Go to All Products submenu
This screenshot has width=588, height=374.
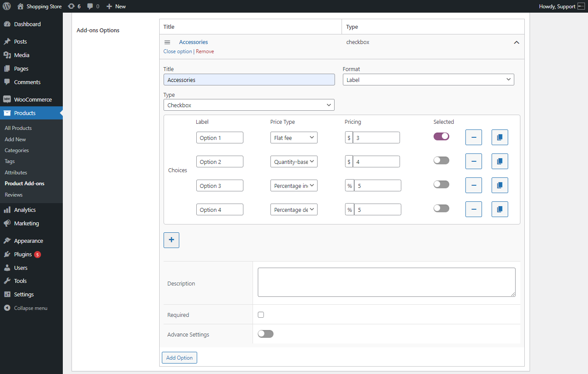click(18, 128)
